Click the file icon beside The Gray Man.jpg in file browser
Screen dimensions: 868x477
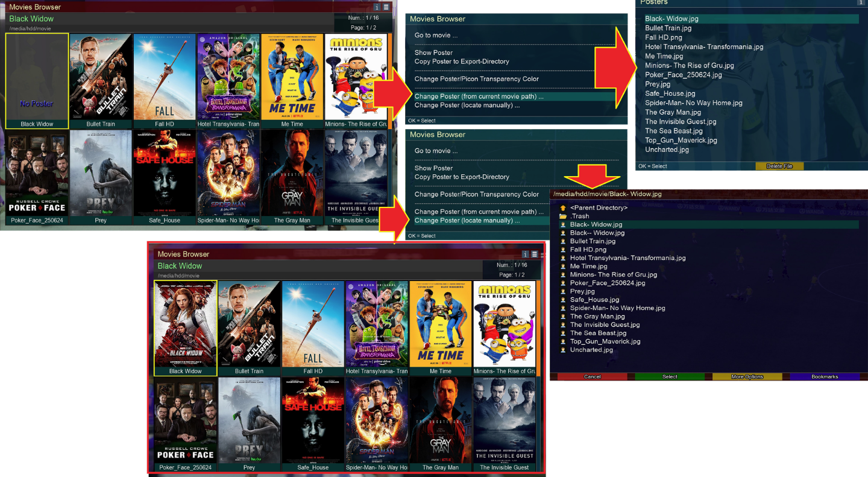563,316
